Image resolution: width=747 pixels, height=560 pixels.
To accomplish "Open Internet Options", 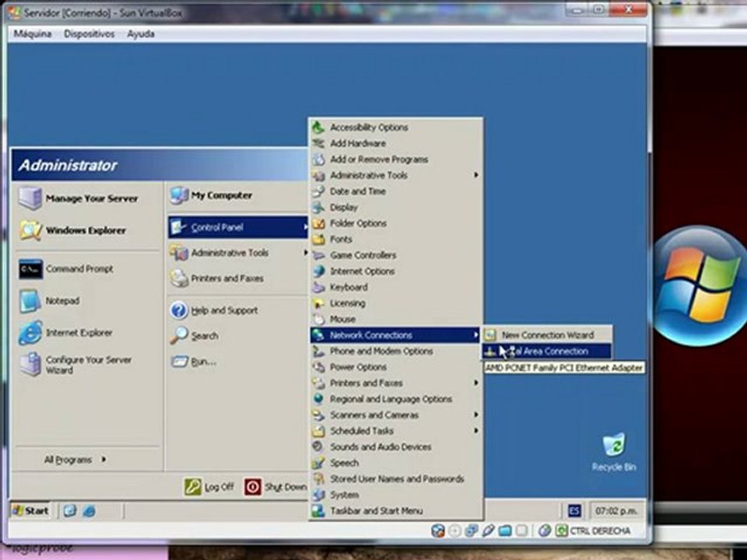I will point(396,271).
